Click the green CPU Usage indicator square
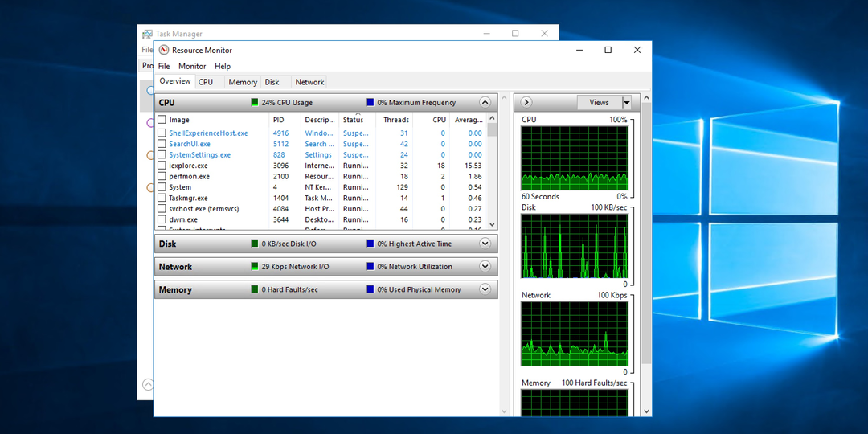Screen dimensions: 868x434 pyautogui.click(x=255, y=102)
